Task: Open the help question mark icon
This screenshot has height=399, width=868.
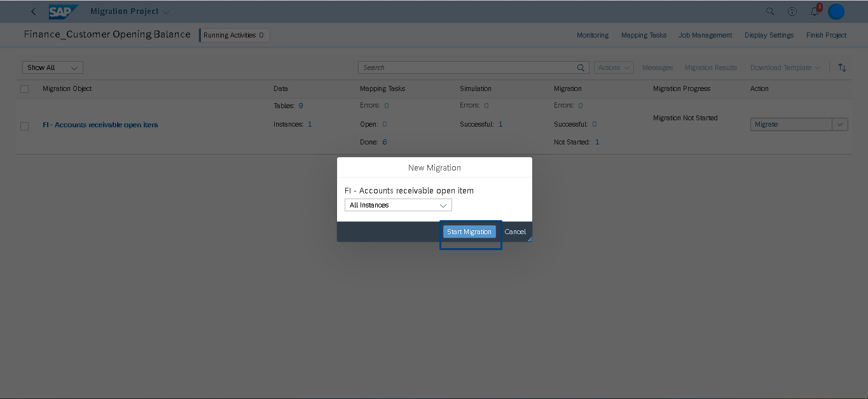Action: [x=792, y=11]
